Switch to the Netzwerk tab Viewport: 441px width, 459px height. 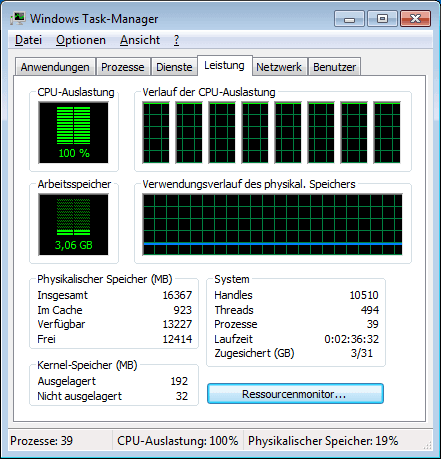tap(279, 67)
